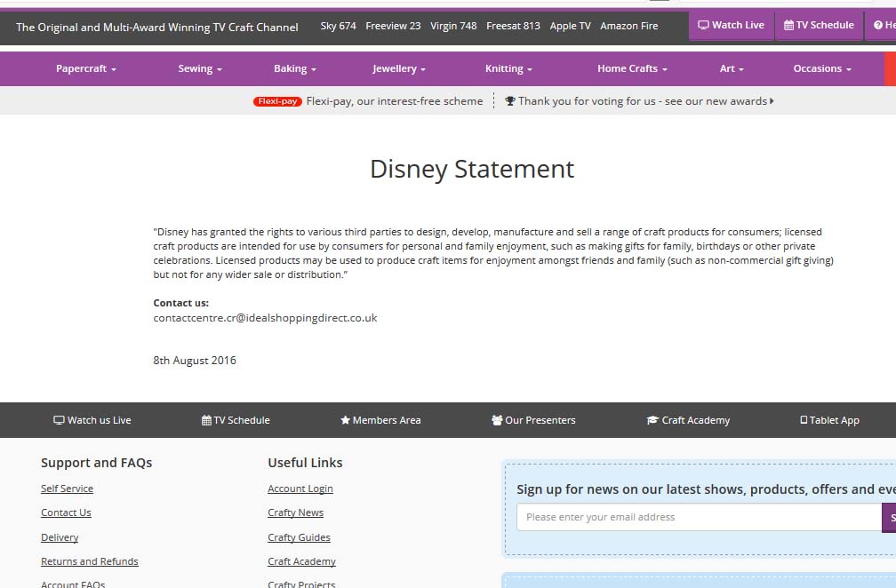Viewport: 896px width, 588px height.
Task: Open Tablet App in footer bar
Action: coord(829,420)
